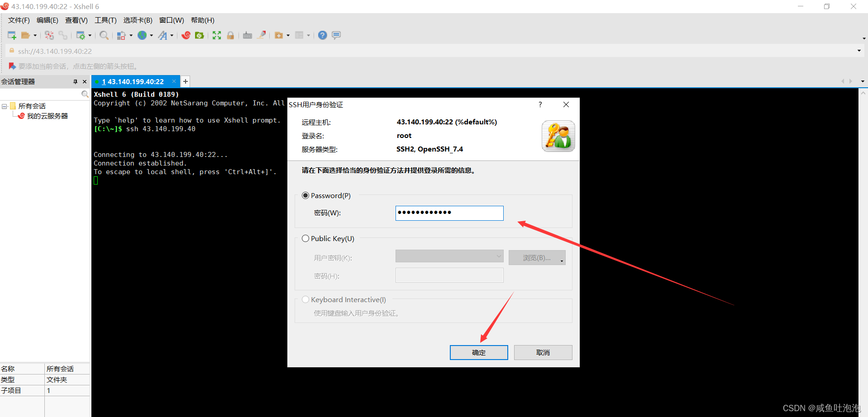
Task: Click 取消 to cancel authentication
Action: 543,352
